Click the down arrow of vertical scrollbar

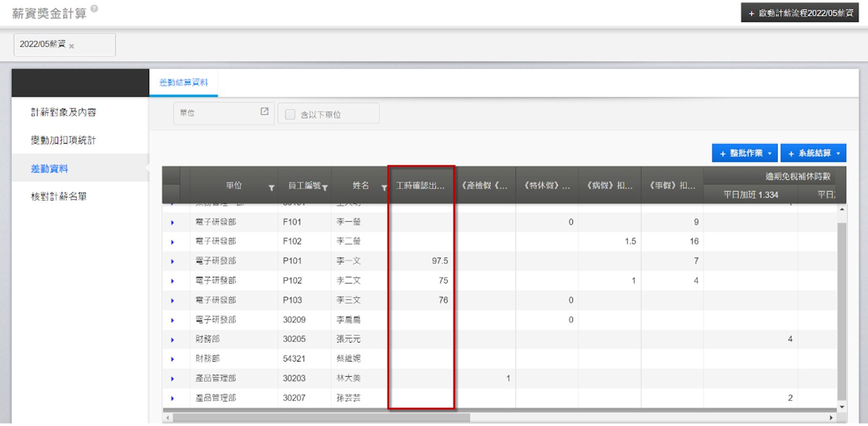(841, 406)
